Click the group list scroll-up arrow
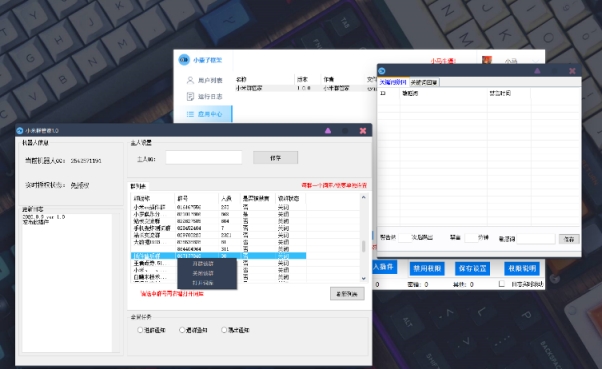602x369 pixels. [x=364, y=197]
